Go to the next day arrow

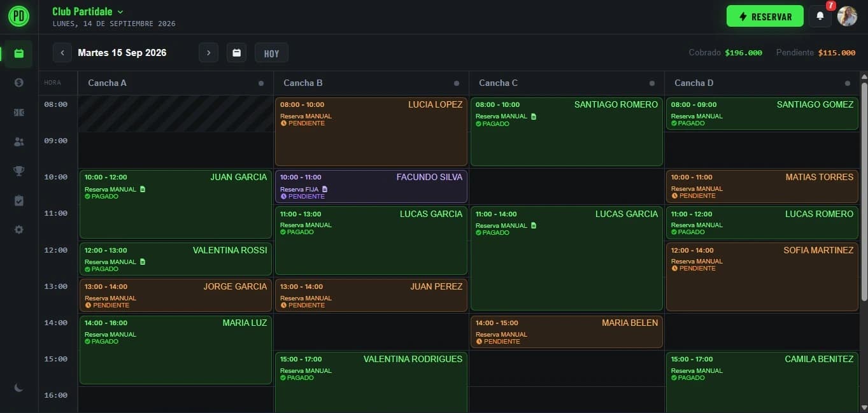pyautogui.click(x=208, y=53)
